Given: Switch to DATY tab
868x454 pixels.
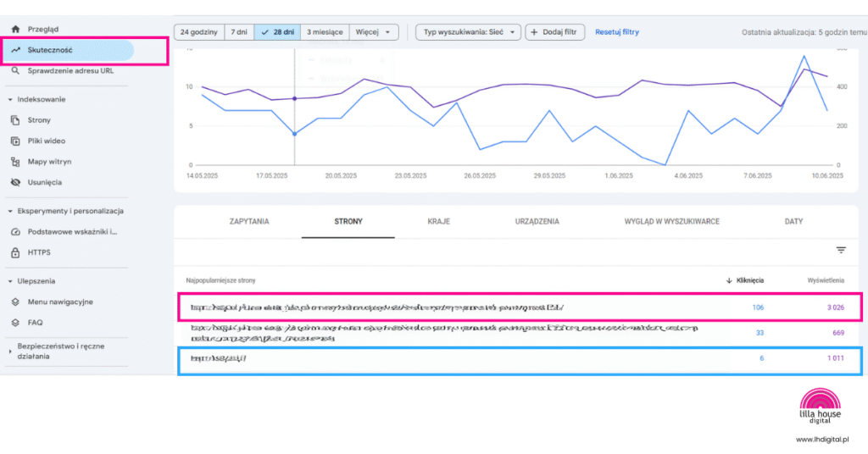Looking at the screenshot, I should (x=793, y=222).
